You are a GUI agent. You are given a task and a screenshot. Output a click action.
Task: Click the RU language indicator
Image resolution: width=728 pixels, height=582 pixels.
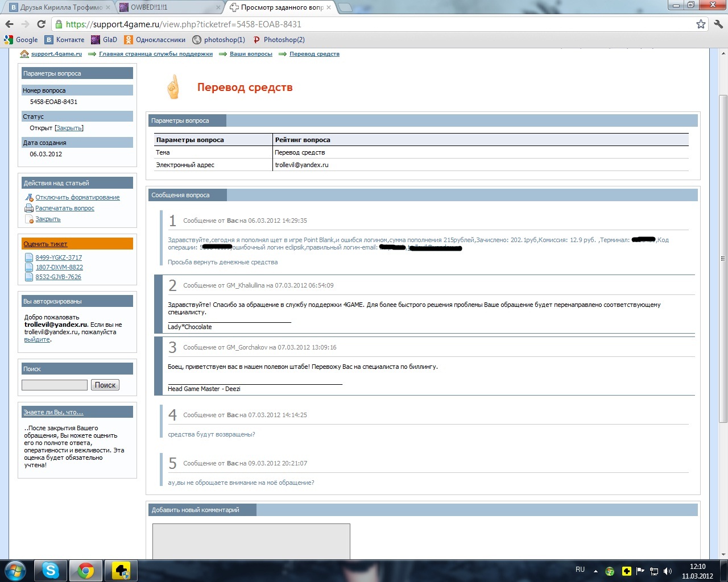(x=580, y=569)
